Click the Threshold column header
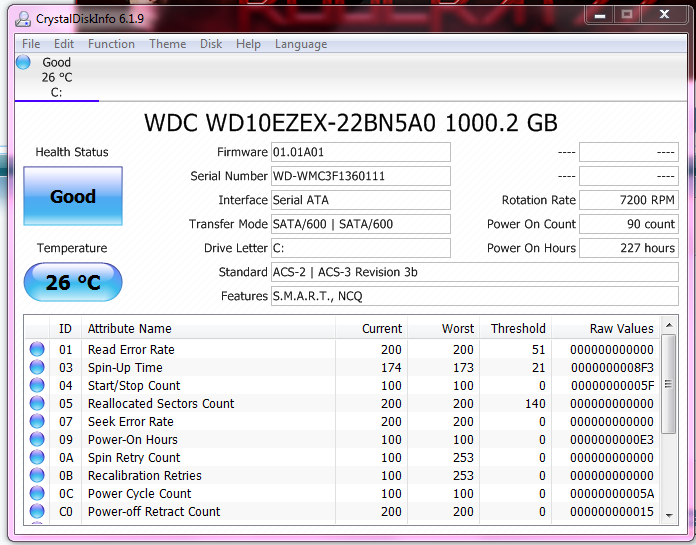Viewport: 696px width, 545px height. pos(515,328)
